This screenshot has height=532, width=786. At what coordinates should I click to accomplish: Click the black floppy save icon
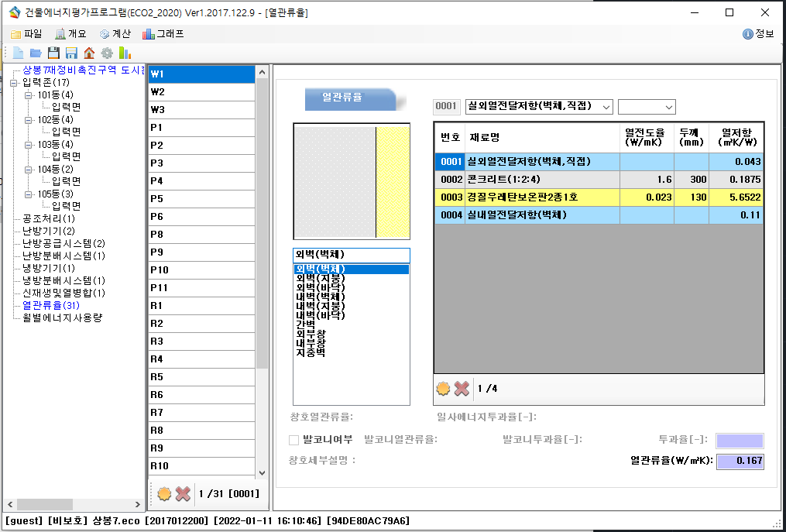pyautogui.click(x=53, y=53)
